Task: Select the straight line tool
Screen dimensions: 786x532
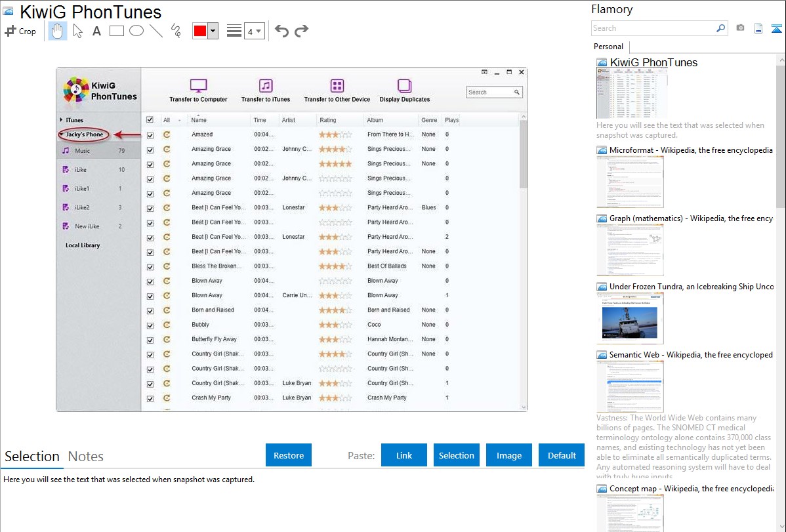Action: tap(156, 31)
